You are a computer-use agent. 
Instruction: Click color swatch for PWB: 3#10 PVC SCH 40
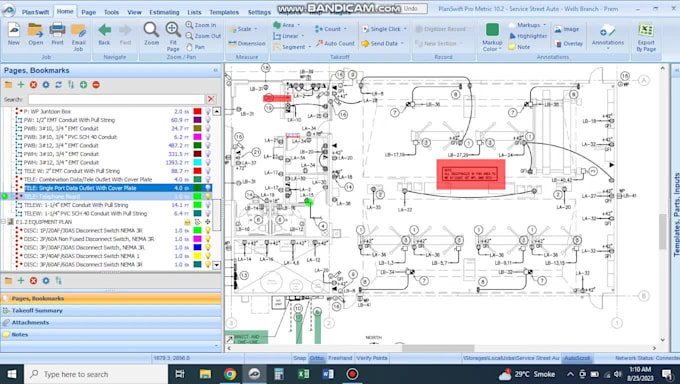tap(197, 137)
